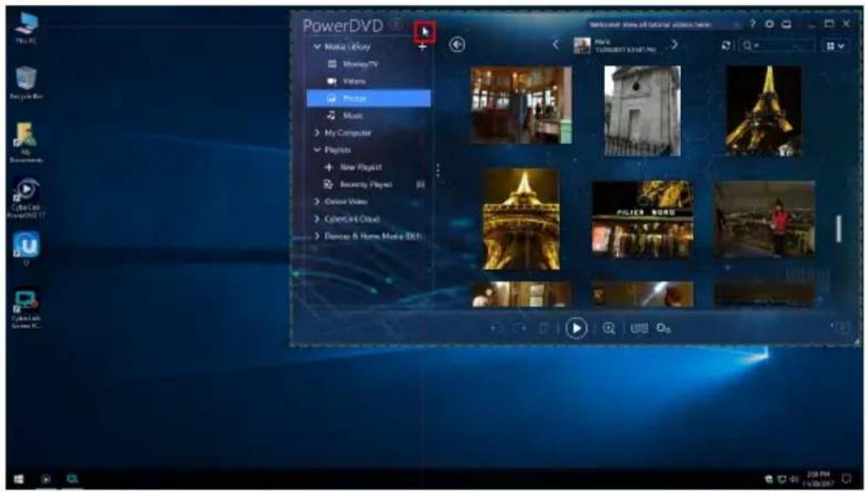
Task: Create a New Playlist
Action: [x=354, y=167]
